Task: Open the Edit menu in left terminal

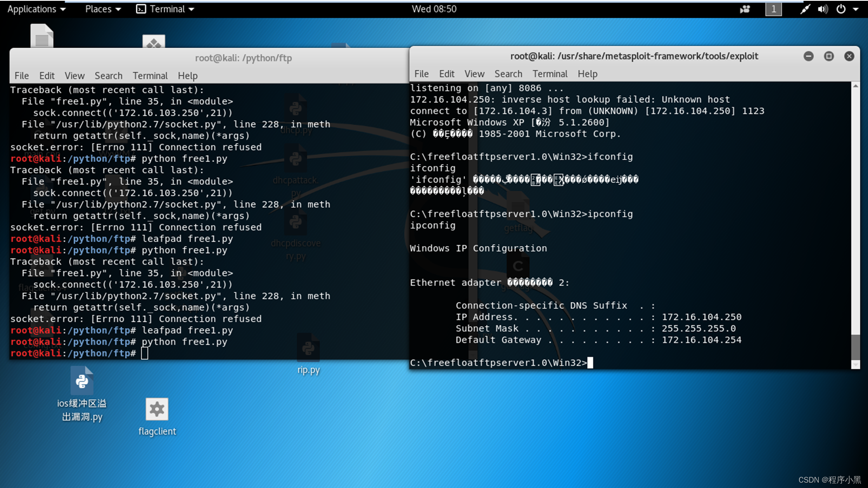Action: click(46, 75)
